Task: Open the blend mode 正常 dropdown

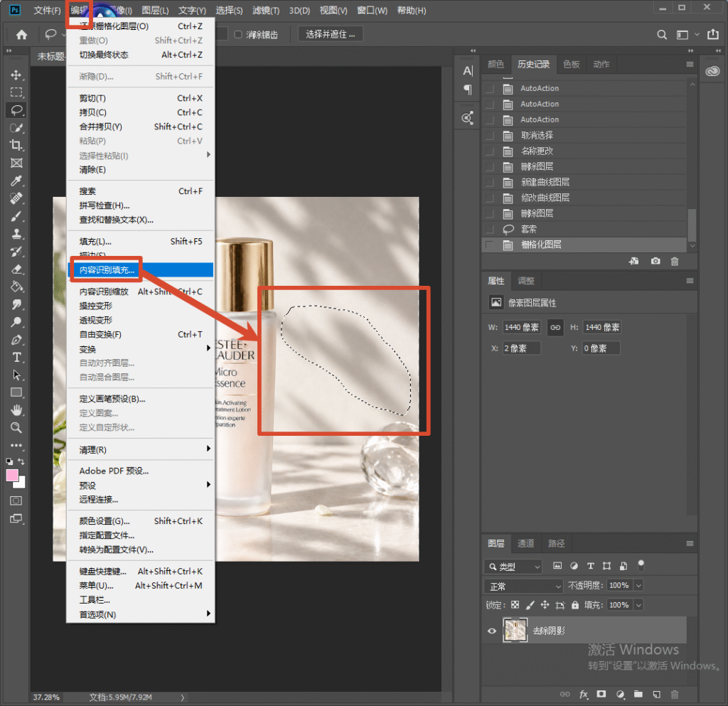Action: point(523,587)
